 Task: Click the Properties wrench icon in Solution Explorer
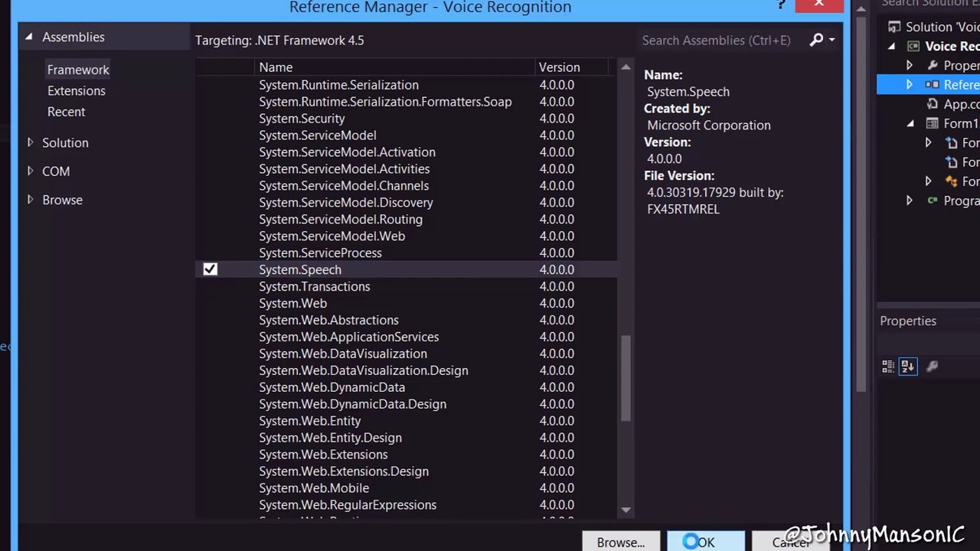[x=932, y=66]
